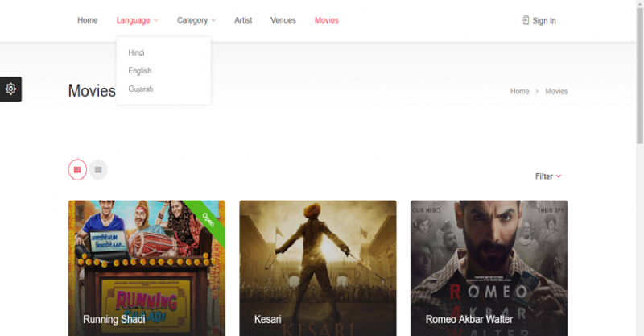This screenshot has height=336, width=644.
Task: Switch to grid view layout
Action: 77,169
